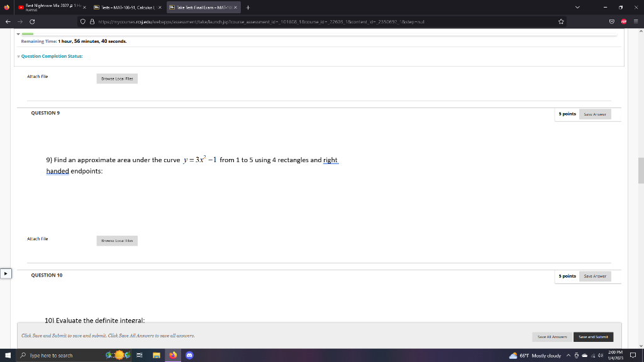
Task: Click the volume speaker tray icon
Action: pos(601,356)
